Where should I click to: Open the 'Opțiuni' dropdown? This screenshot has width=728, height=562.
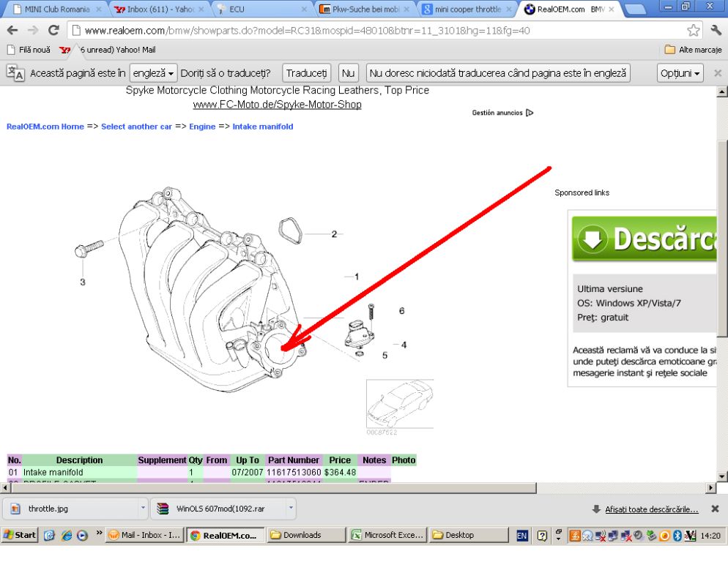pyautogui.click(x=680, y=73)
